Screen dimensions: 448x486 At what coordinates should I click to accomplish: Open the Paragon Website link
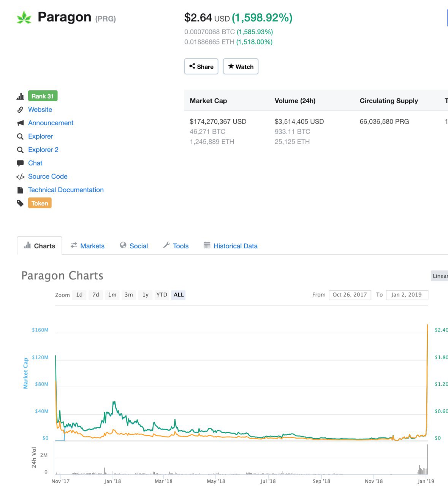(x=40, y=110)
